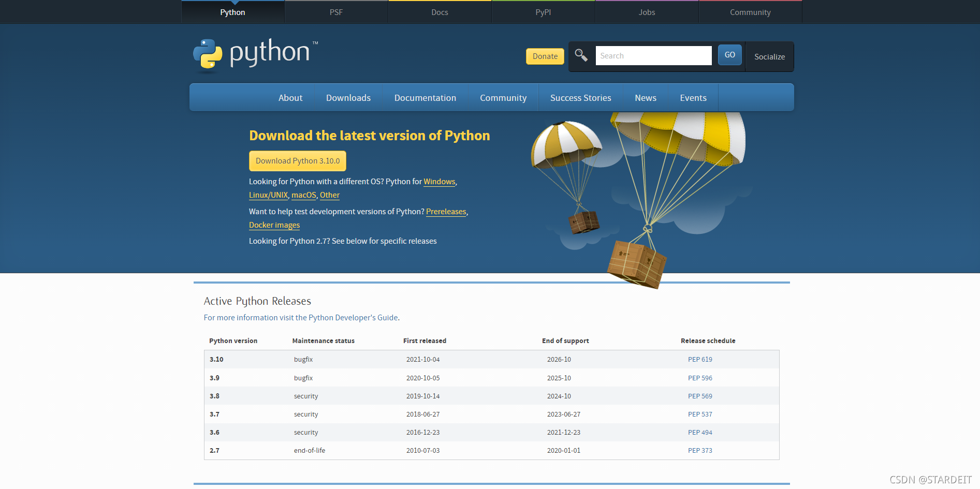
Task: Click the 2021-10-04 first released date
Action: click(x=423, y=359)
